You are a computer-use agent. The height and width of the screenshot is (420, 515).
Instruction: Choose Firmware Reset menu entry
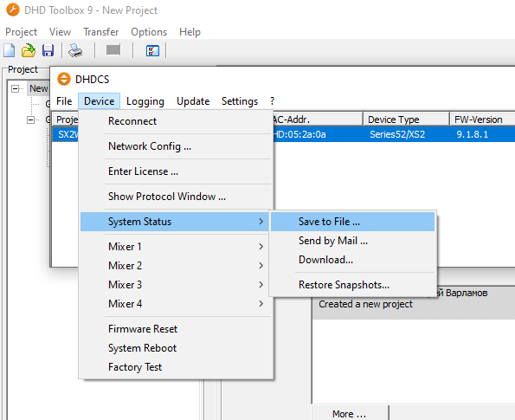176,329
